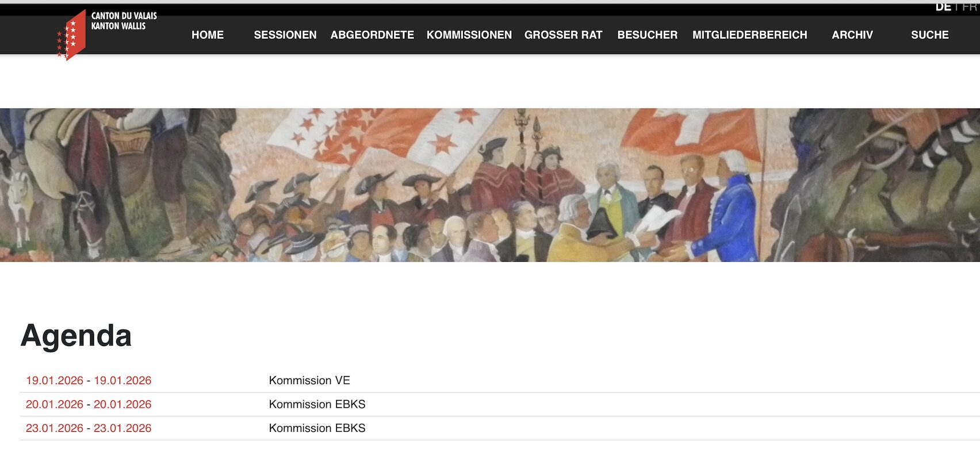
Task: Click Kommission EBKS entry for 20.01.2026
Action: [317, 404]
